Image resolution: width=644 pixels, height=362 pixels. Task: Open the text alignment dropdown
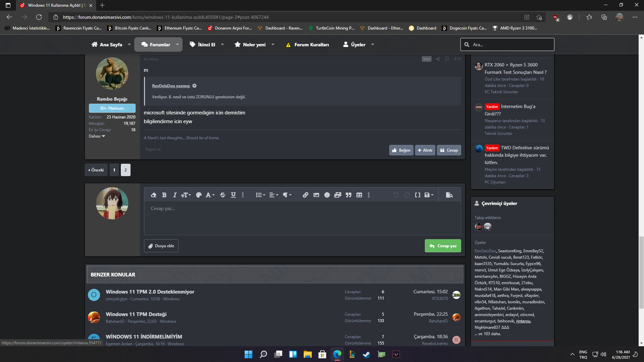coord(274,195)
